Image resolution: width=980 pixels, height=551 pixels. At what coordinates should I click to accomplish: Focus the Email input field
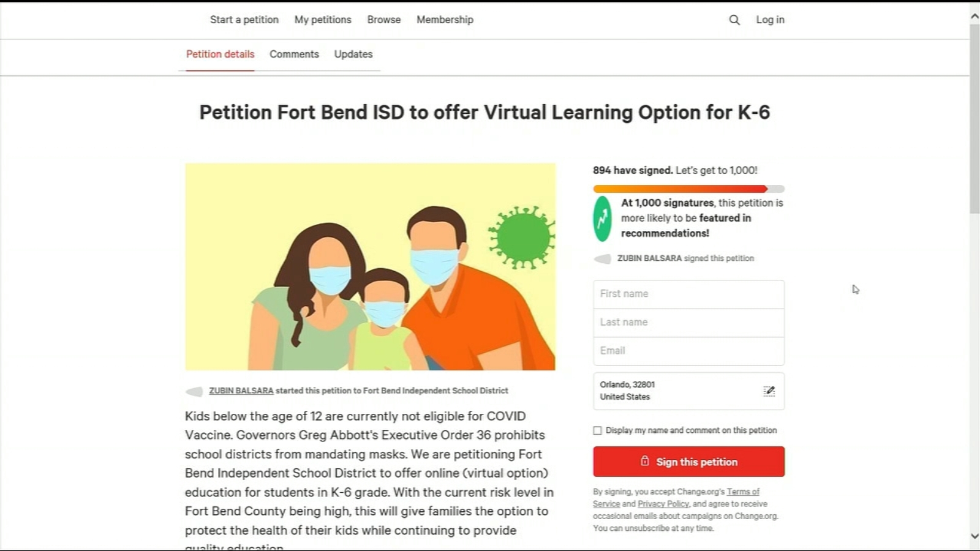point(688,351)
